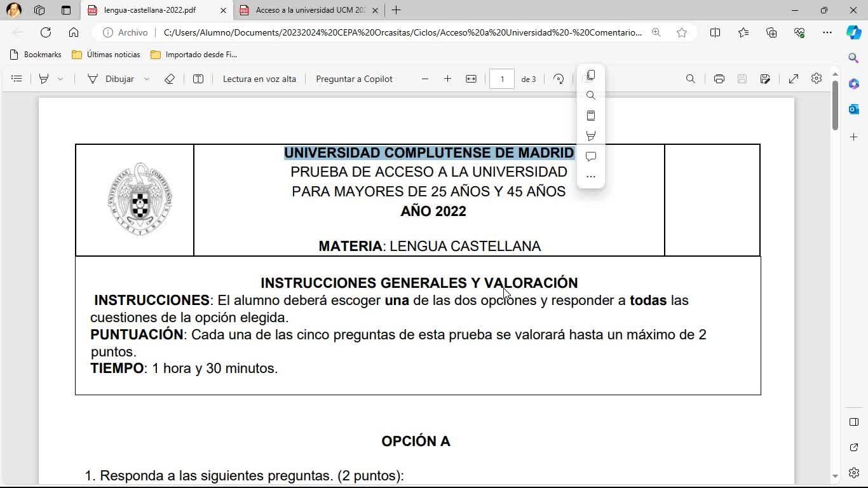Open the Copilot sidebar

[854, 32]
